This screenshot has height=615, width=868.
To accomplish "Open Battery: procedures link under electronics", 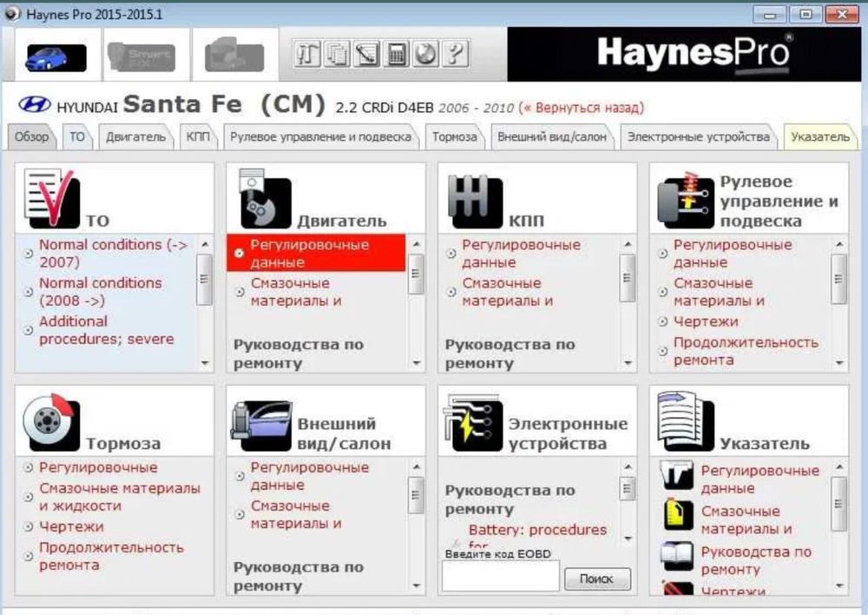I will click(537, 530).
